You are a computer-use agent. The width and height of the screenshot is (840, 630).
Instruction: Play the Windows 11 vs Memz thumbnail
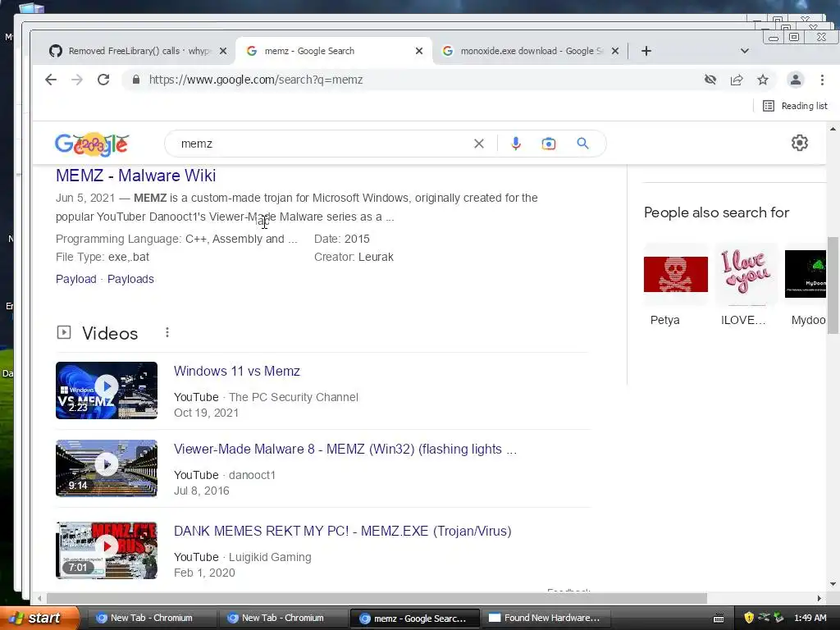click(x=107, y=390)
